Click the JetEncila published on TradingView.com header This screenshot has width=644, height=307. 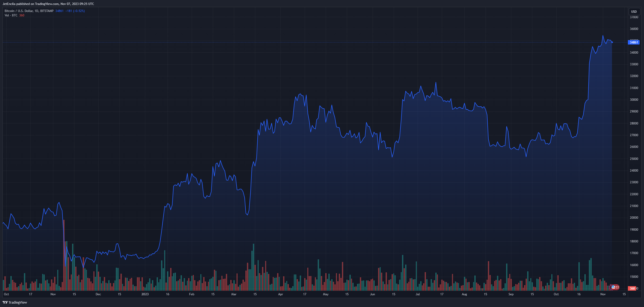point(48,4)
